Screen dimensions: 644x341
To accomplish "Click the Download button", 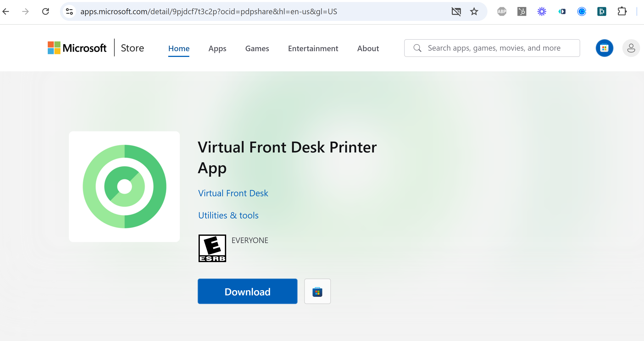I will (247, 291).
